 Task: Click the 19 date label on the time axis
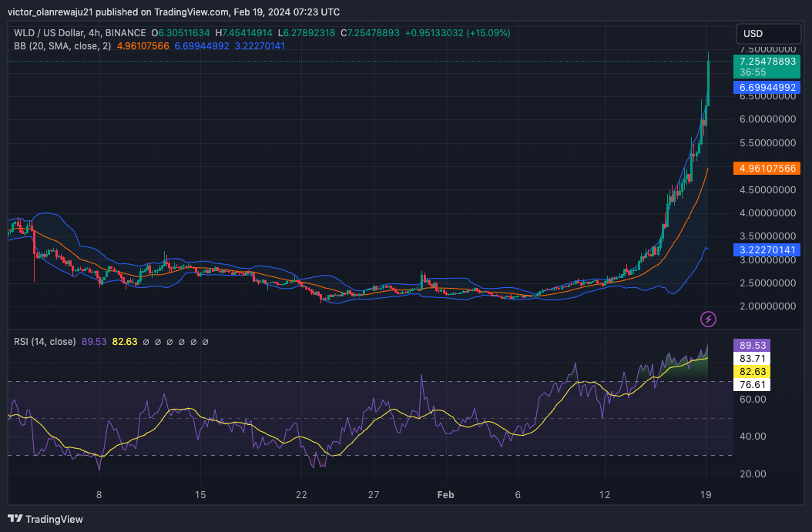click(706, 495)
